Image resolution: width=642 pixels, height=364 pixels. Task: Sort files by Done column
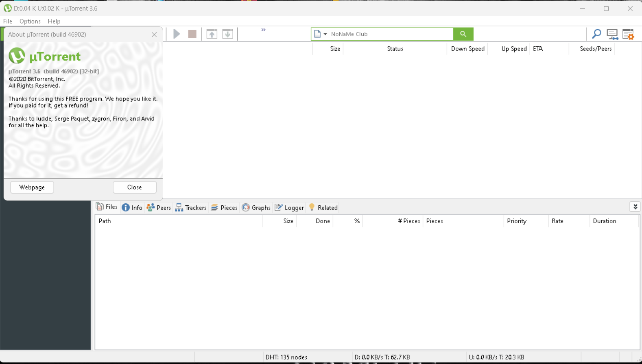click(x=315, y=221)
